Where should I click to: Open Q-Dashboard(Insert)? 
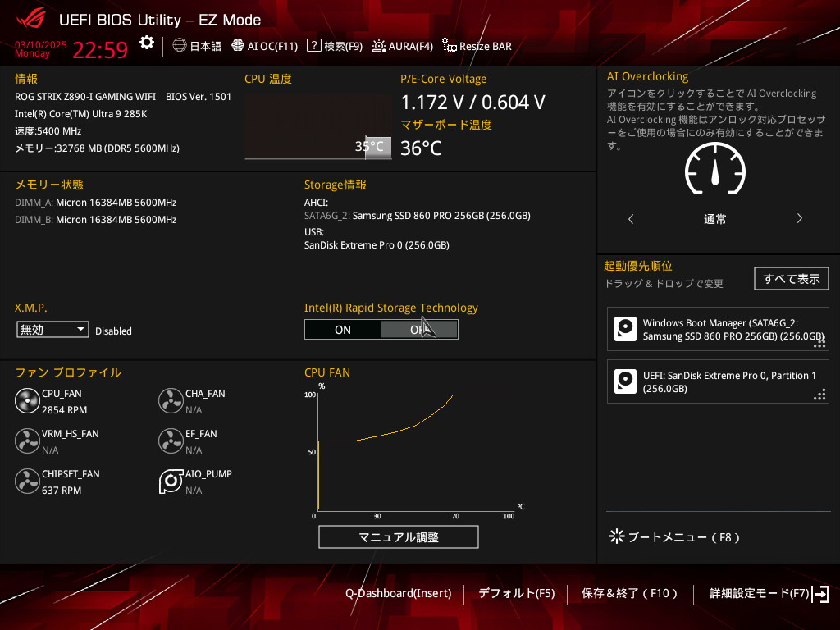[x=398, y=593]
